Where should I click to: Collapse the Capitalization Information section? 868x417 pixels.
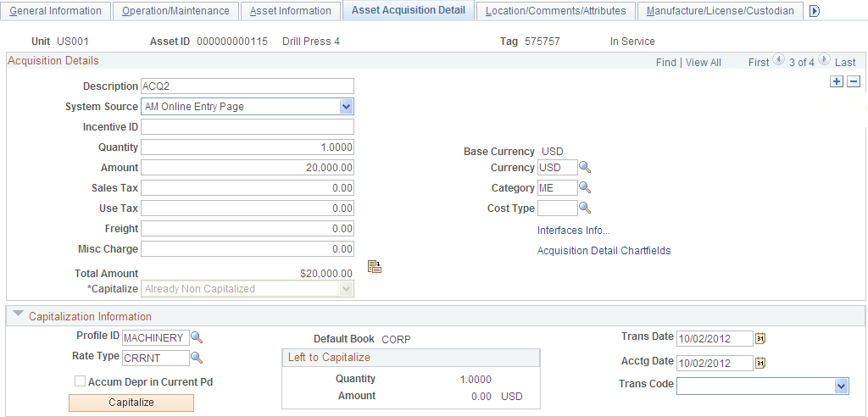coord(19,315)
